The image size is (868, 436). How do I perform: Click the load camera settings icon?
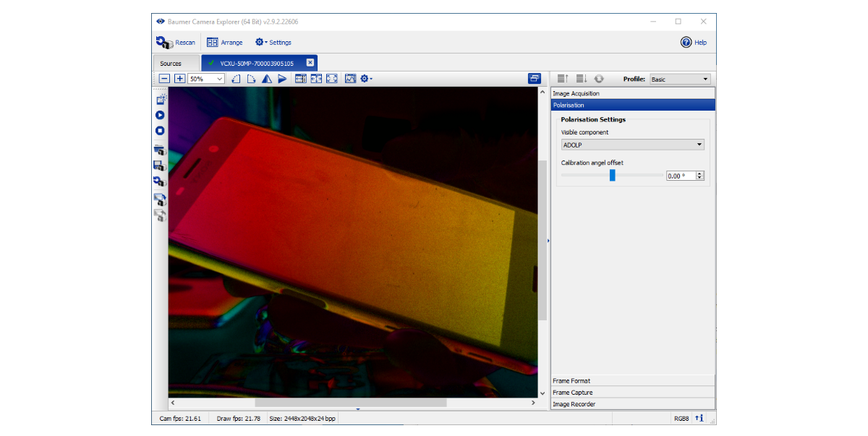(160, 150)
